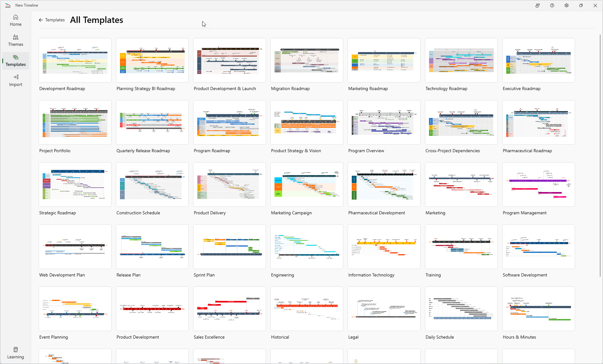This screenshot has width=603, height=364.
Task: Open the help question mark icon
Action: (552, 5)
